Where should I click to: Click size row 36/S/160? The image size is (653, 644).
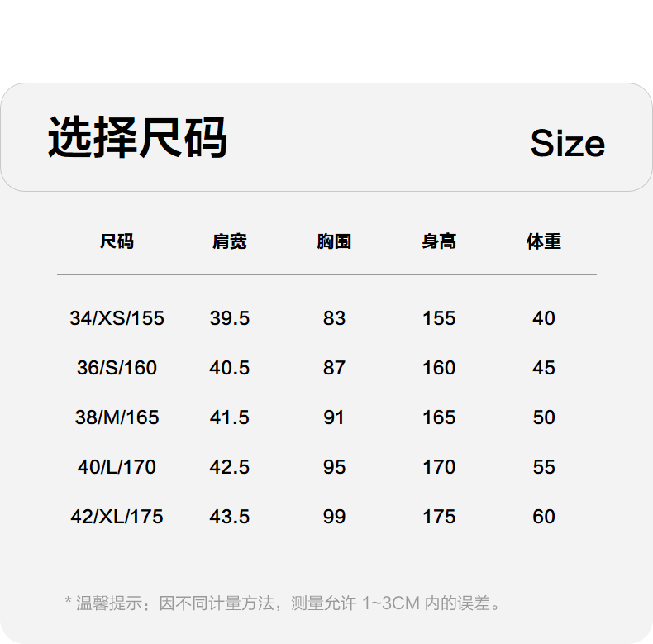(x=117, y=368)
